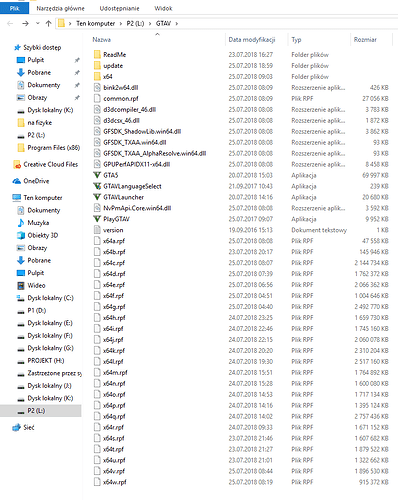Open Sieć network icon
This screenshot has height=500, width=398.
[x=16, y=427]
